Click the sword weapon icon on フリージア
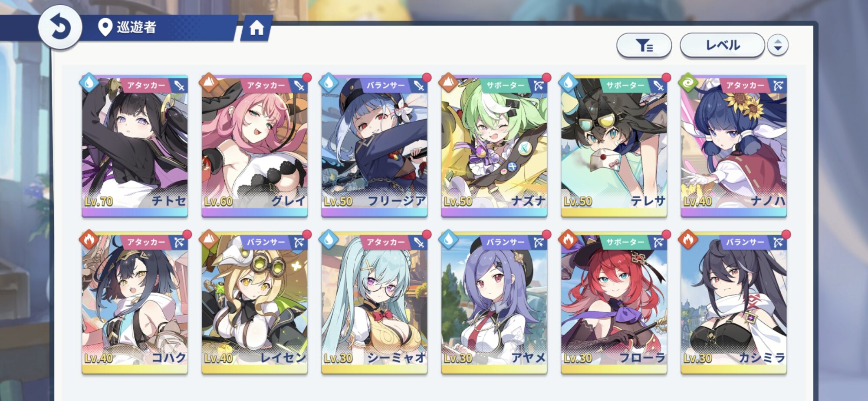Screen dimensions: 868x401 (x=419, y=86)
